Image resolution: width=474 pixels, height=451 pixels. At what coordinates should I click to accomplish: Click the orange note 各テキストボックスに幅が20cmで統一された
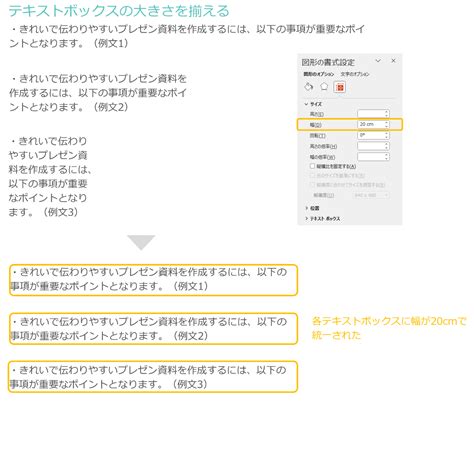tap(389, 328)
